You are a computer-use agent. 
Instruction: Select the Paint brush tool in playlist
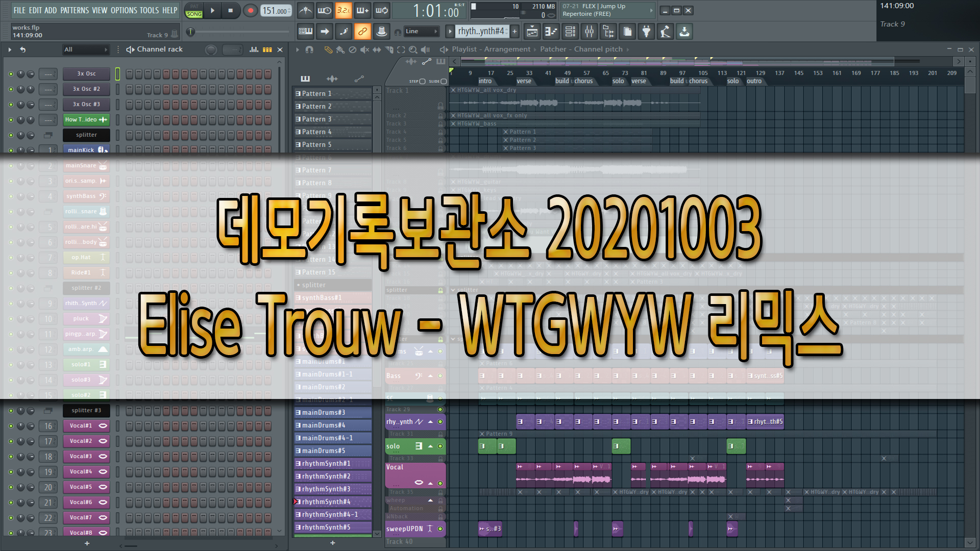click(340, 49)
